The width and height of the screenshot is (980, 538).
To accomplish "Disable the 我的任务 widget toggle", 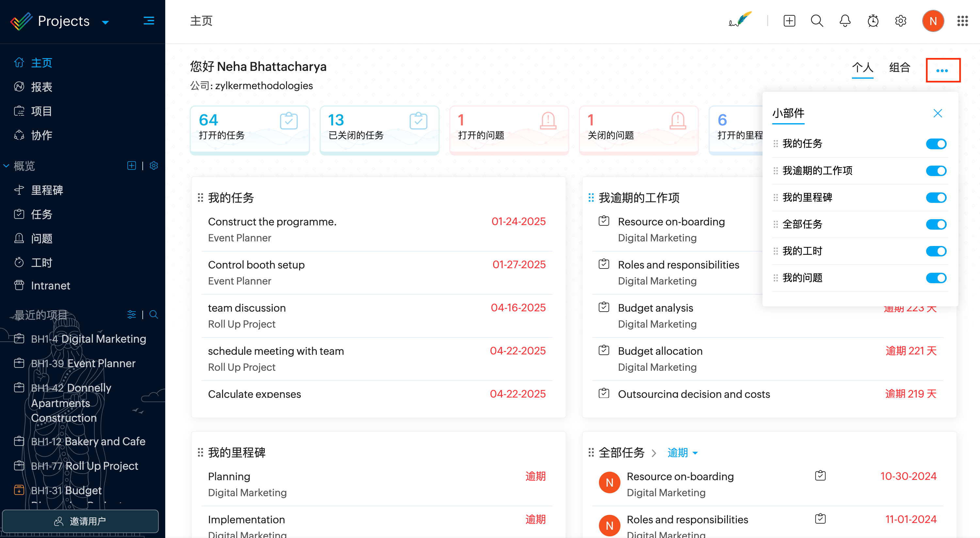I will [936, 144].
